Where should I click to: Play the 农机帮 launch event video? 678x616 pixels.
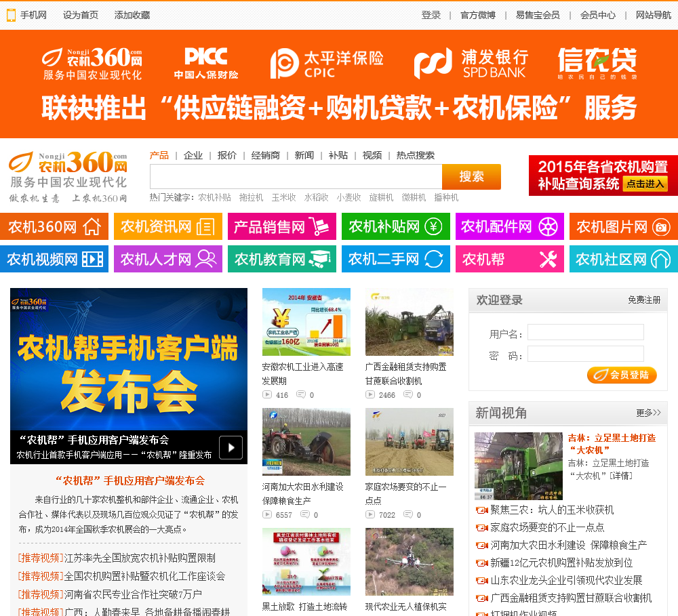(231, 447)
